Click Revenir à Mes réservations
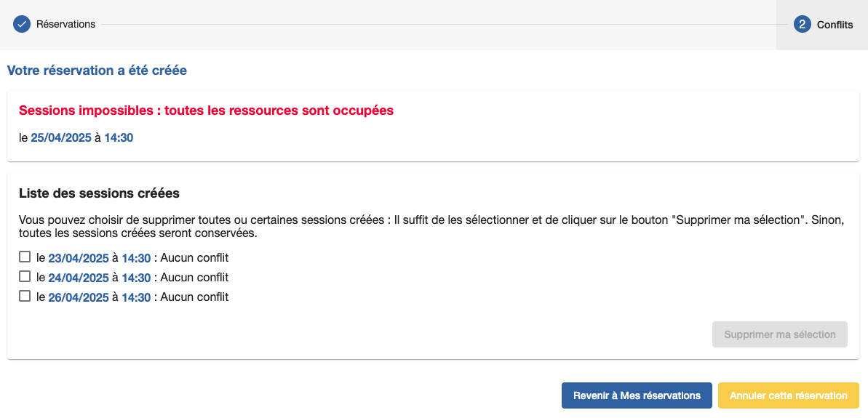 [637, 395]
